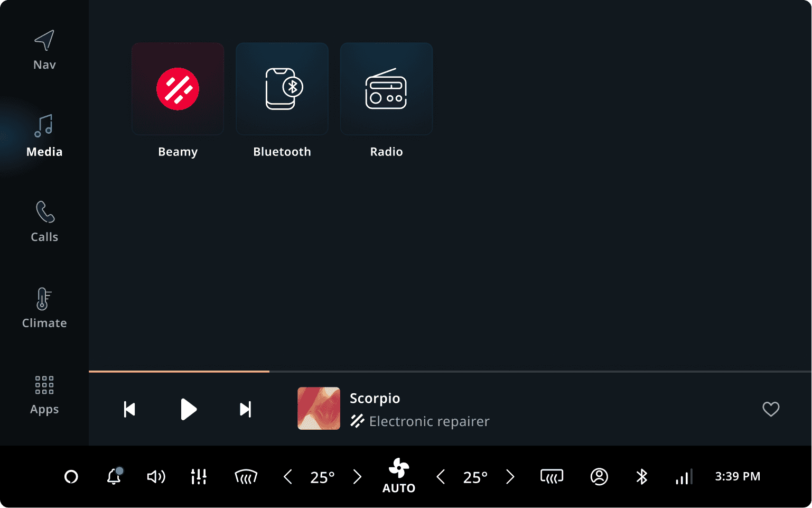Go to the Climate section

point(44,308)
